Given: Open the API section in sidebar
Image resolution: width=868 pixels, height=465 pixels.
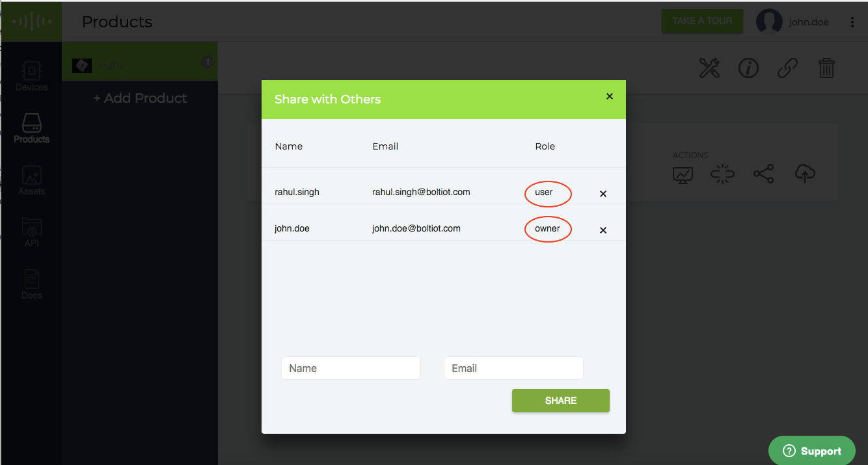Looking at the screenshot, I should [x=31, y=232].
